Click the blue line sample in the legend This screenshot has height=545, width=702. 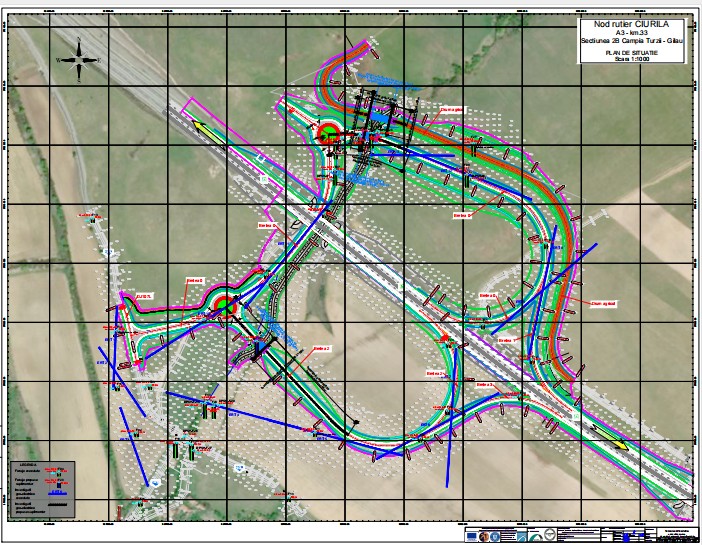tap(57, 493)
